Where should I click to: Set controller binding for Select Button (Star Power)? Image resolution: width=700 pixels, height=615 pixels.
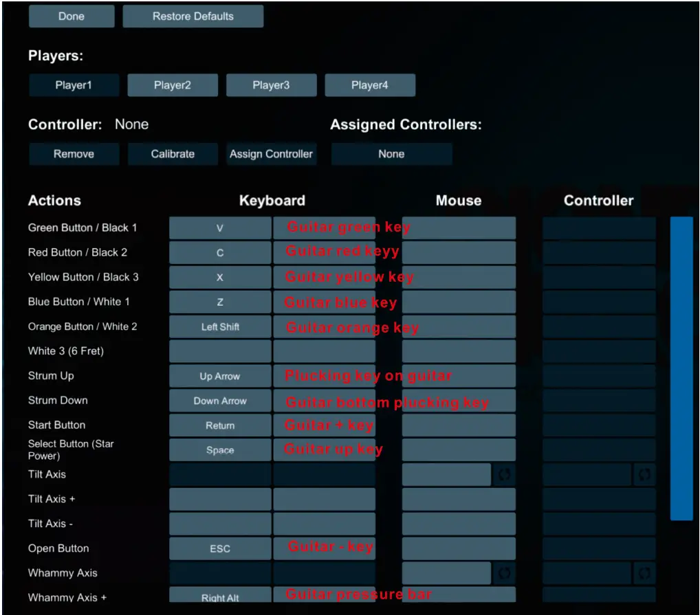click(599, 450)
